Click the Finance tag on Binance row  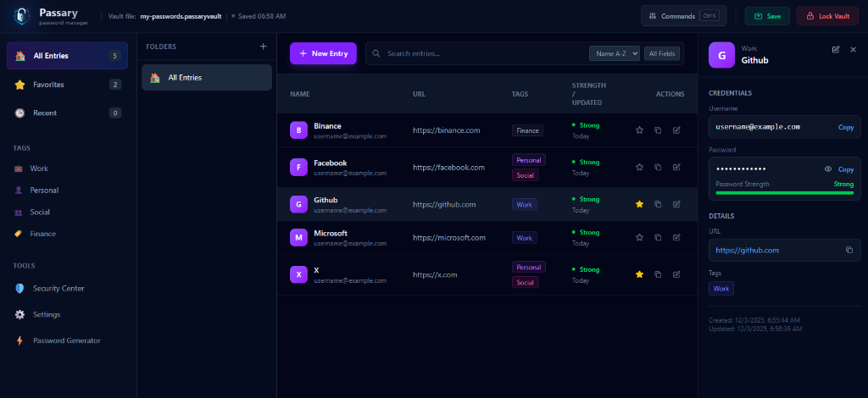[527, 130]
